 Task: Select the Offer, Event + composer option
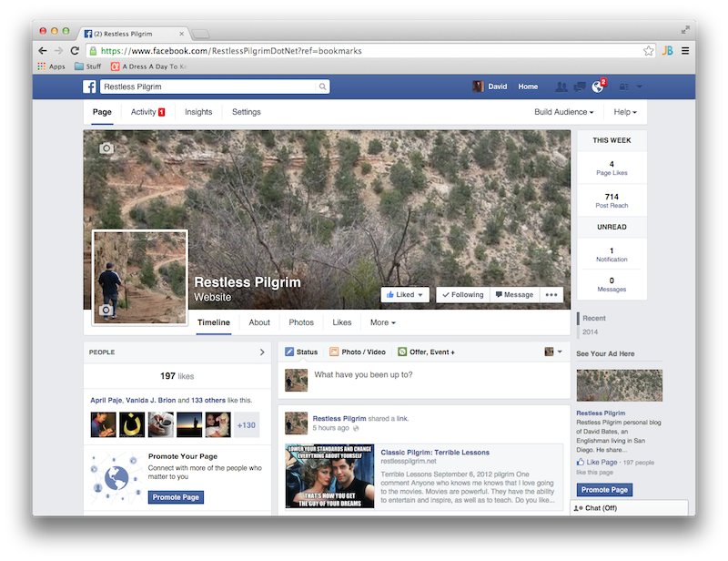[x=426, y=352]
